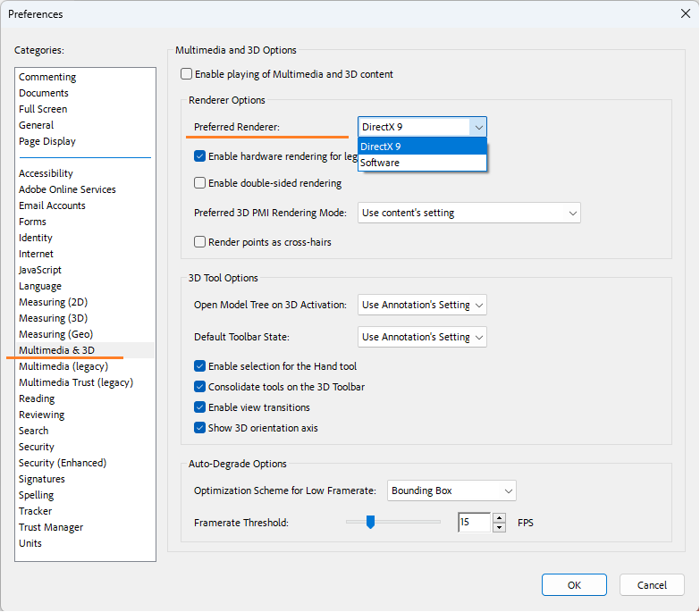
Task: Toggle Enable double-sided rendering checkbox
Action: [x=200, y=183]
